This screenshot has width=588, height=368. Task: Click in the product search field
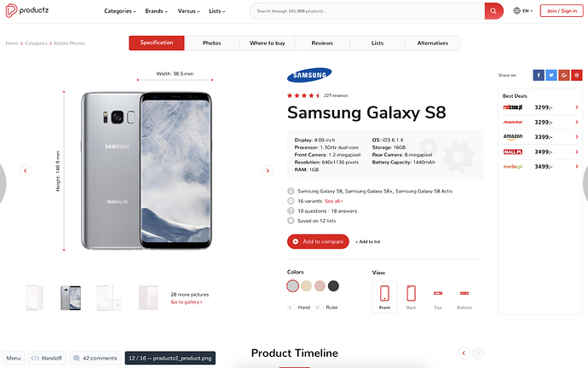click(367, 11)
